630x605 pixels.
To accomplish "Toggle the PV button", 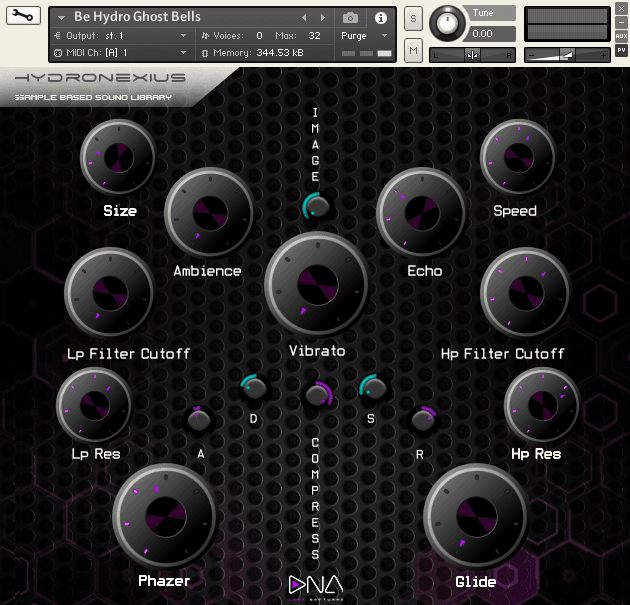I will tap(621, 50).
